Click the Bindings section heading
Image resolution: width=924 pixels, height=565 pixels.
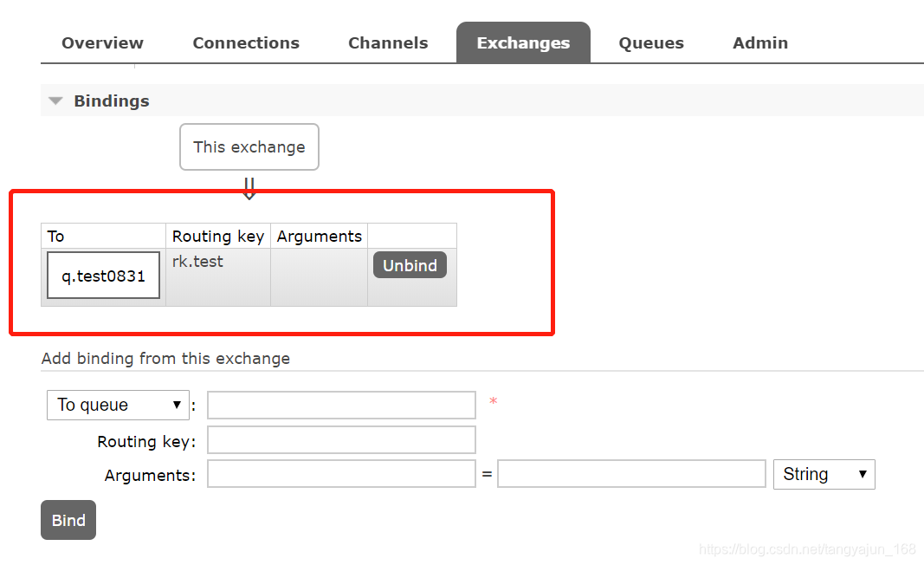point(112,101)
